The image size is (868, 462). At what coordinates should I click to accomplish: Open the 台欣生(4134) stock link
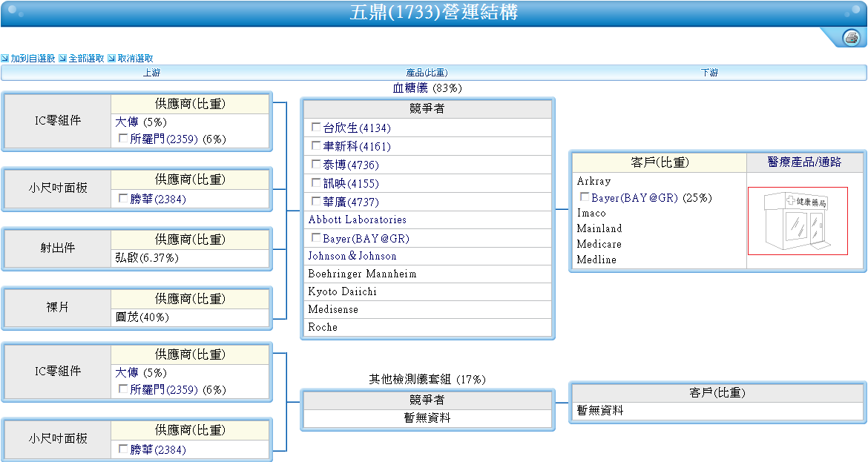pyautogui.click(x=357, y=128)
